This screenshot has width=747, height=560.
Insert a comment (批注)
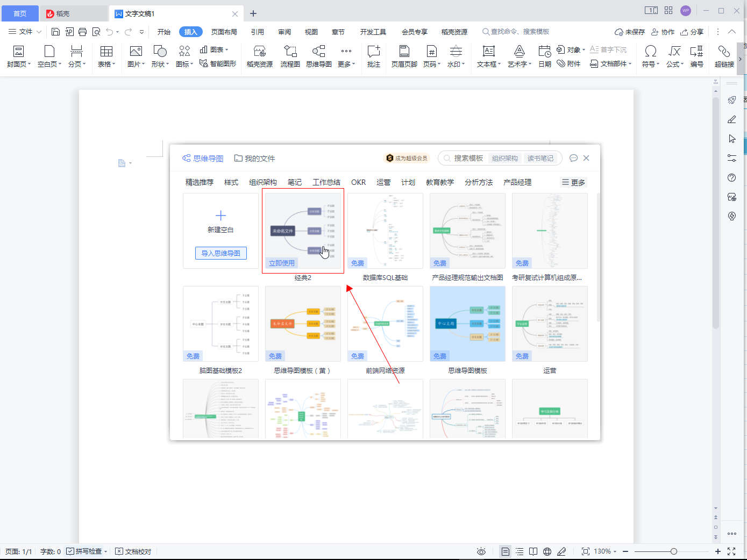pyautogui.click(x=374, y=56)
